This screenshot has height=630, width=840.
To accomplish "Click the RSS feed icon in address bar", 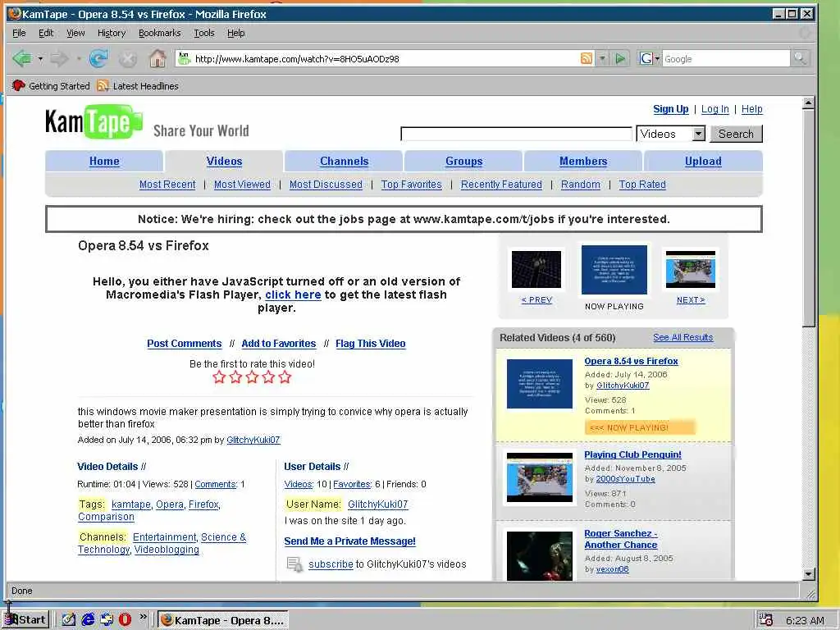I will [x=587, y=58].
